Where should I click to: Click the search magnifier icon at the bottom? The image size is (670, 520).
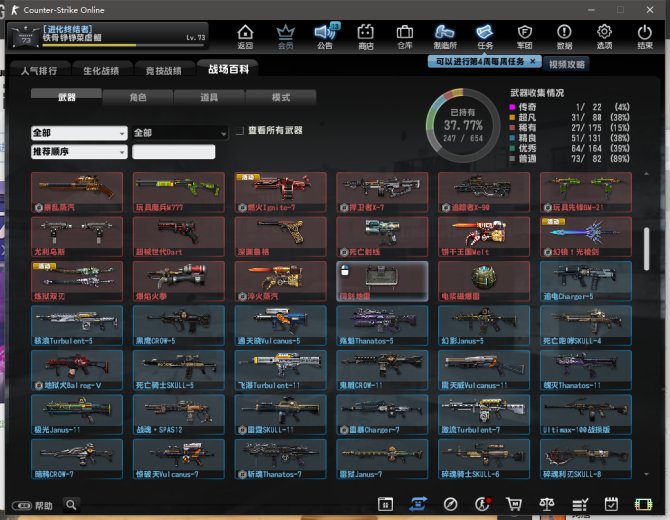click(x=71, y=505)
